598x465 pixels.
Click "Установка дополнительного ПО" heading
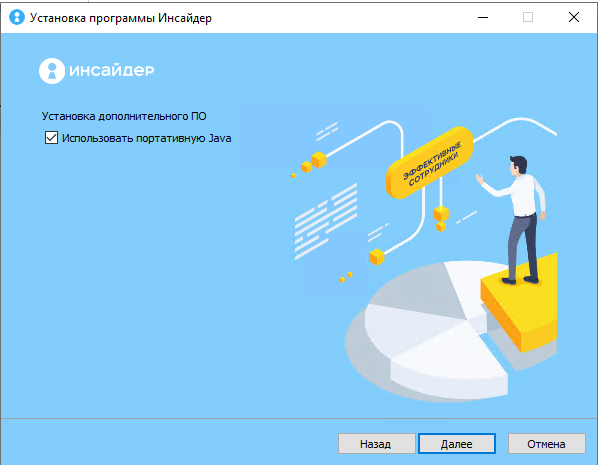[x=124, y=116]
